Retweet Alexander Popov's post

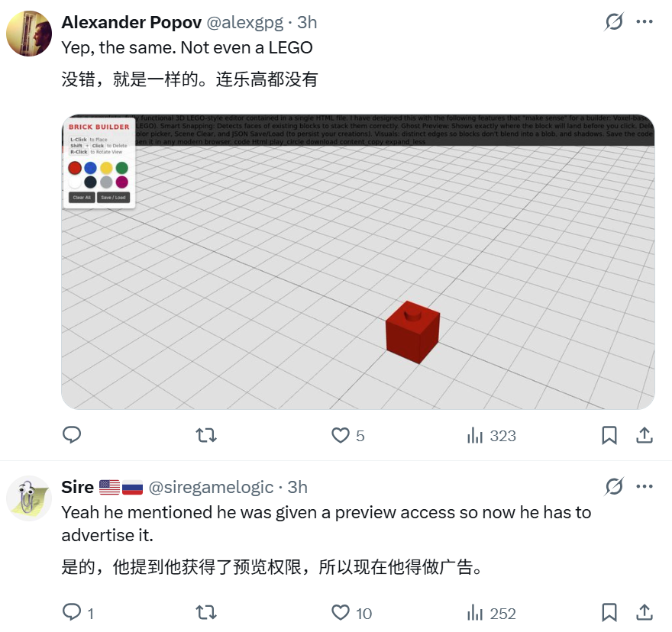tap(206, 435)
